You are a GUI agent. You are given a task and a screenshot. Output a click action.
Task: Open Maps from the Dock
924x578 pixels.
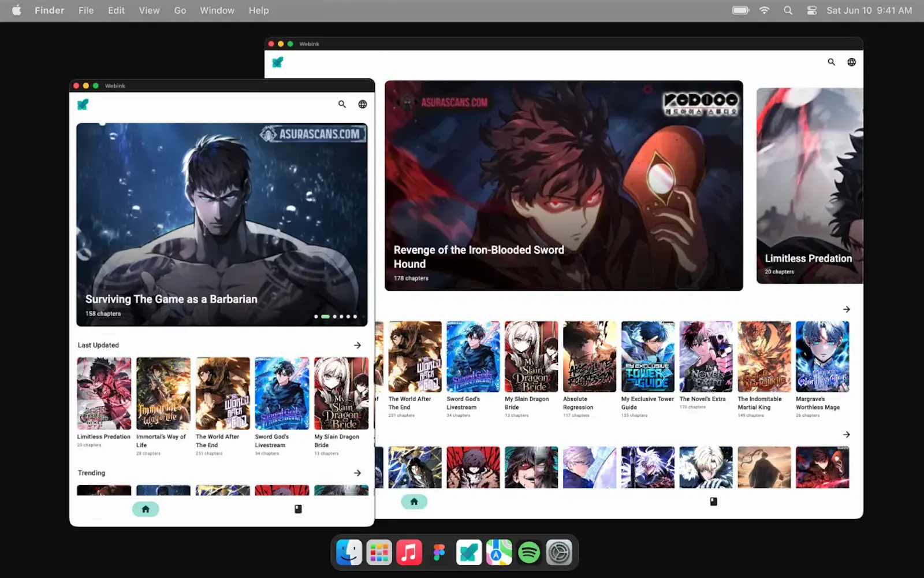tap(499, 553)
